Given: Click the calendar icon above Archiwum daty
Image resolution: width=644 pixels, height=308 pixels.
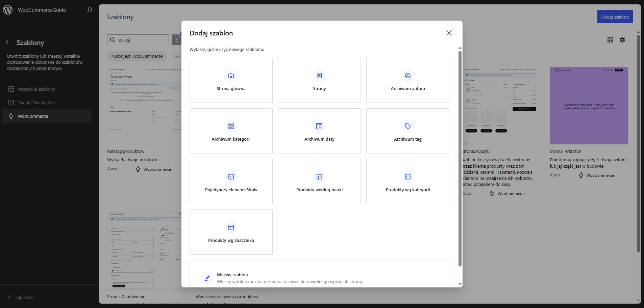Looking at the screenshot, I should tap(319, 126).
